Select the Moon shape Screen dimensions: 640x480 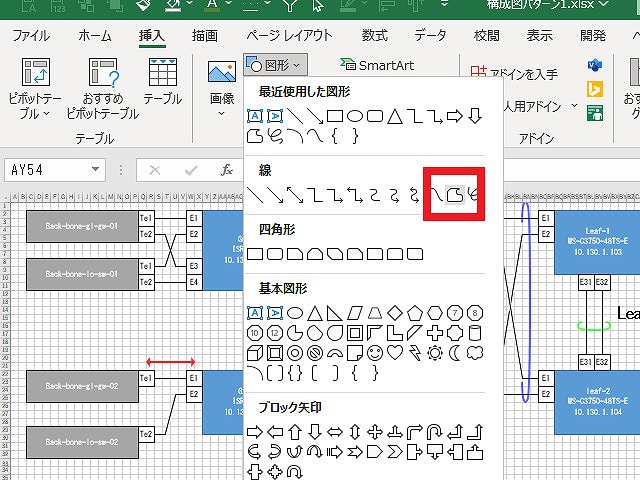[455, 352]
